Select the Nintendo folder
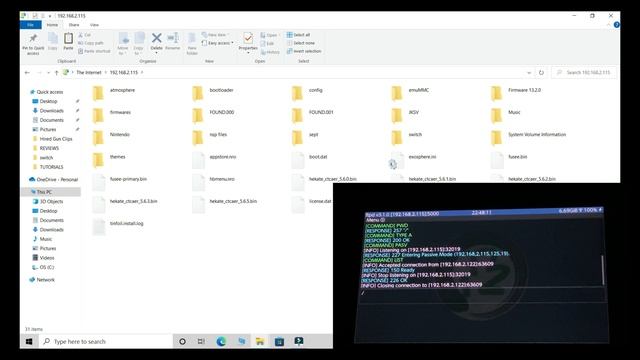Screen dimensions: 640x360 click(x=111, y=138)
